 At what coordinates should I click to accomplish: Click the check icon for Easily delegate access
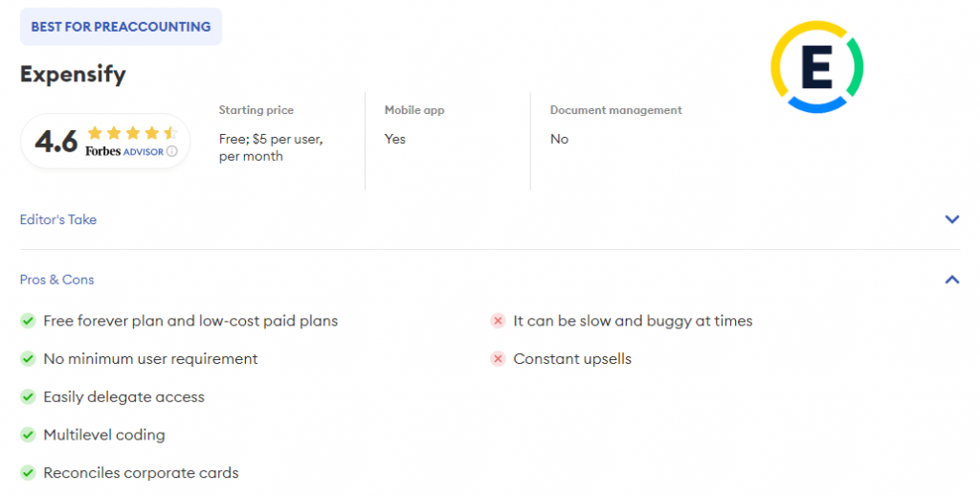[29, 396]
